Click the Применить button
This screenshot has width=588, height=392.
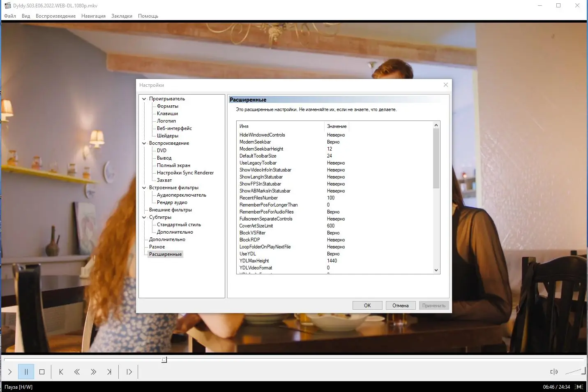(434, 306)
